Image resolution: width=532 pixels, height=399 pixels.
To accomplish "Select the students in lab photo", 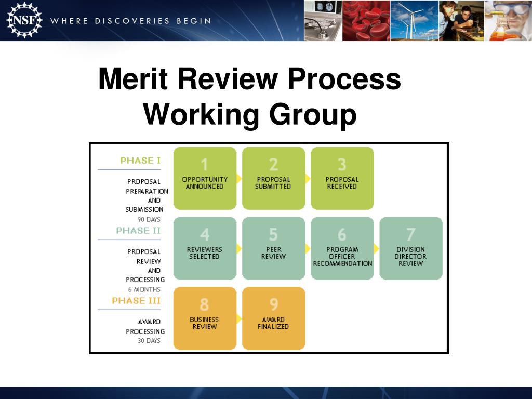I will [x=461, y=20].
